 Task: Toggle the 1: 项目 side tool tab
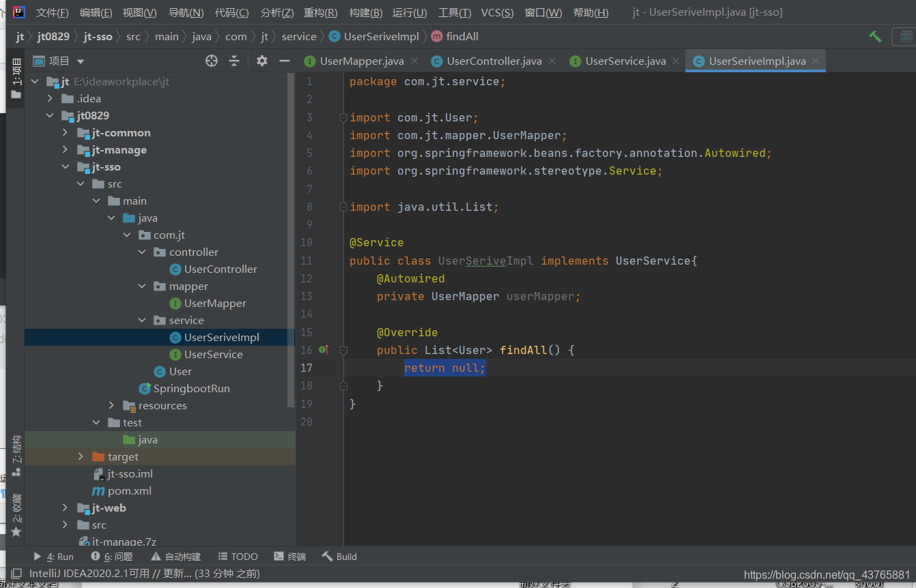coord(16,79)
